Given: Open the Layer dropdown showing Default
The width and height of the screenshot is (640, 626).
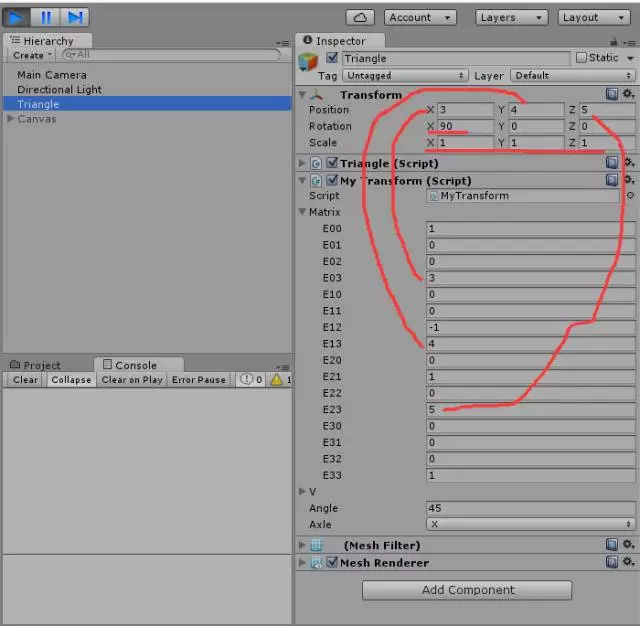Looking at the screenshot, I should [x=573, y=75].
